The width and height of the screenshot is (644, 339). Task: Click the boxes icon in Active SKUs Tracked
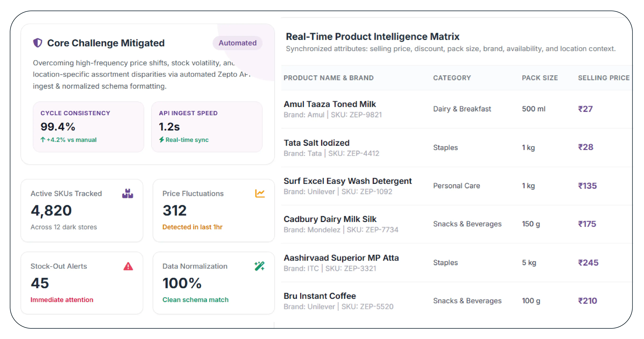click(x=127, y=193)
